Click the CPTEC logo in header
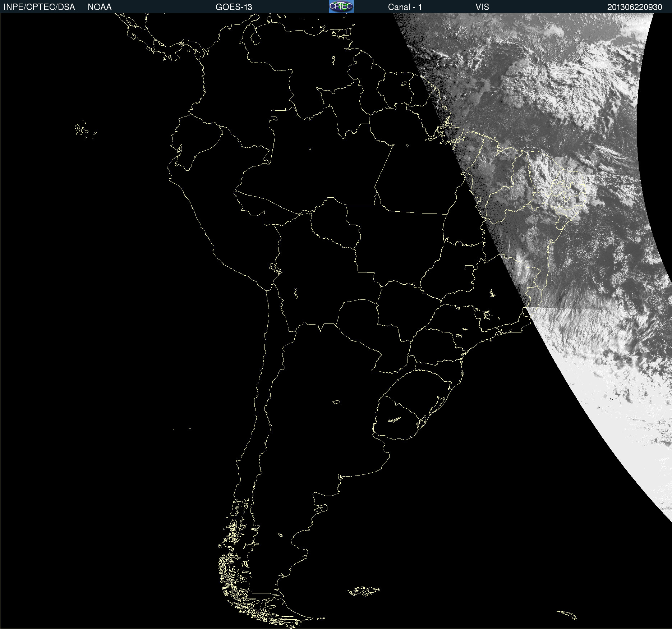672x629 pixels. pyautogui.click(x=341, y=6)
